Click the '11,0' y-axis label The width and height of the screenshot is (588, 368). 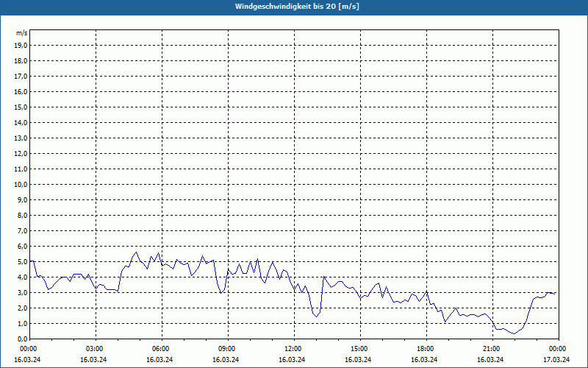pyautogui.click(x=21, y=169)
